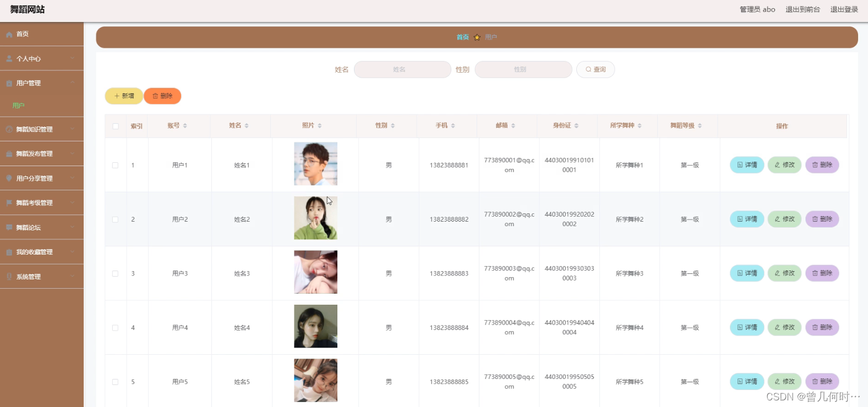Image resolution: width=868 pixels, height=407 pixels.
Task: Click the chat icon beside 舞蹈论坛
Action: [9, 228]
